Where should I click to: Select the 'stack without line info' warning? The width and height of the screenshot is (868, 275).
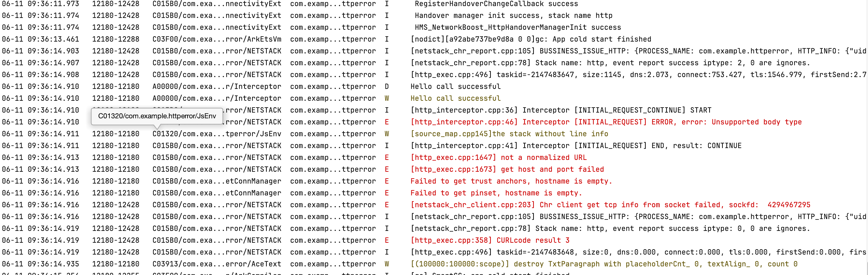pyautogui.click(x=509, y=134)
